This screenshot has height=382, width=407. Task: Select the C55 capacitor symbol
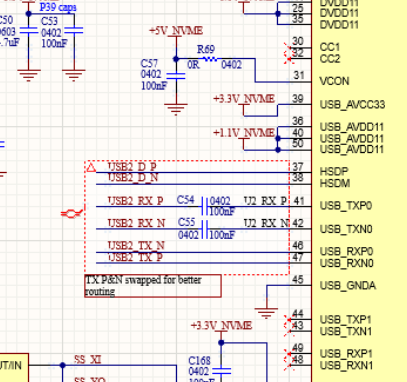click(x=205, y=229)
